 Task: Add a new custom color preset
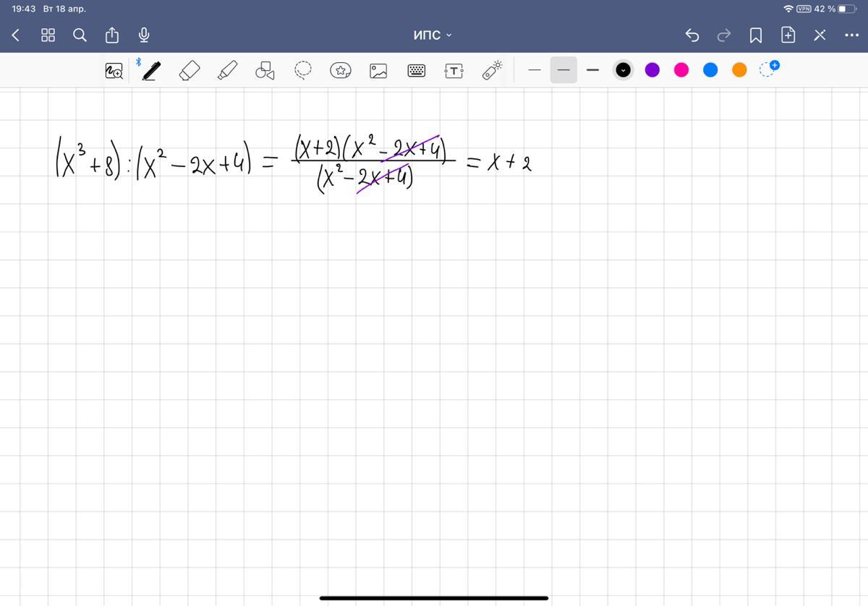[768, 69]
